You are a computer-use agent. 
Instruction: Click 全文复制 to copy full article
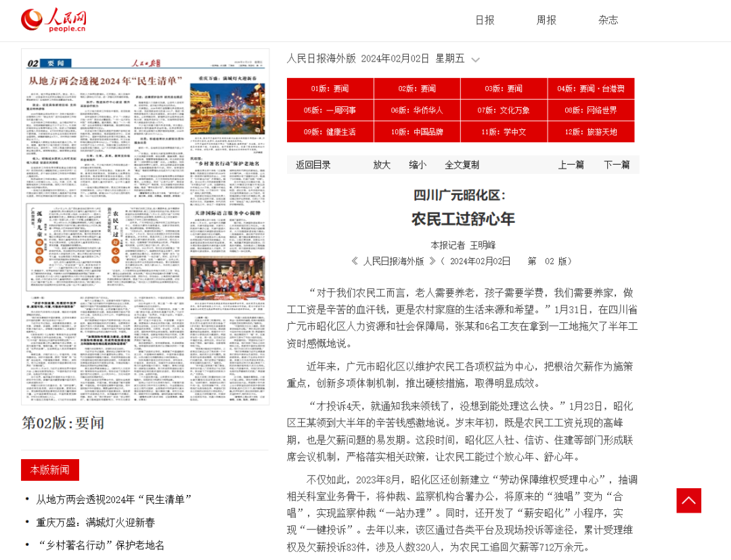462,165
